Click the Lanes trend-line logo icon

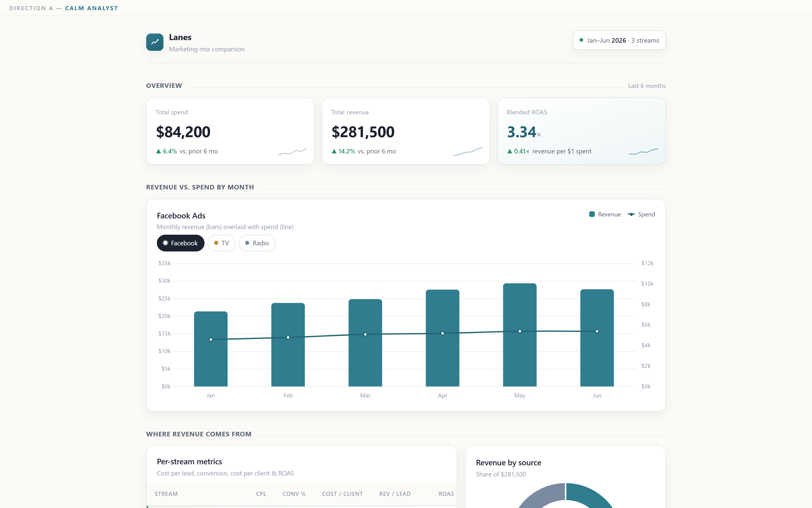tap(155, 42)
